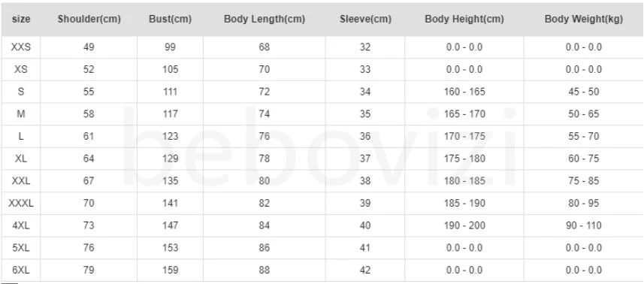
Task: Select the XXXL size row label
Action: (x=21, y=203)
